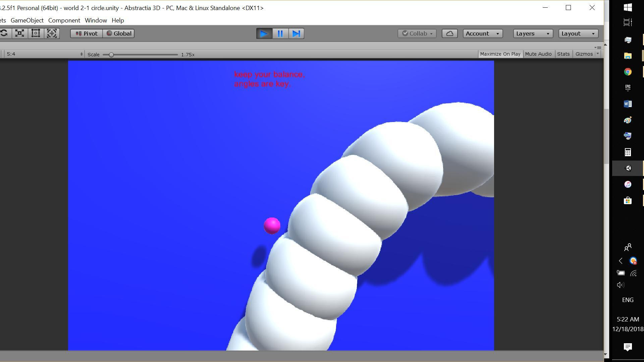Pause the running game
This screenshot has height=362, width=644.
[x=280, y=34]
